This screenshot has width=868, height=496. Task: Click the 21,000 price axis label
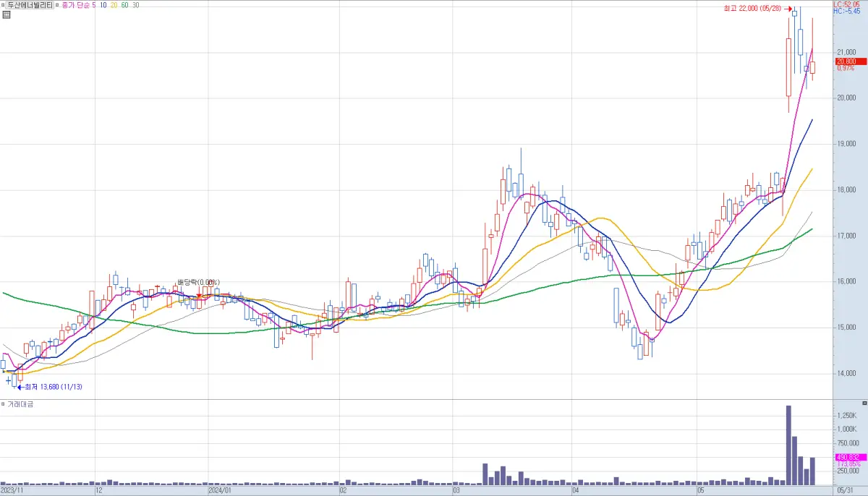point(847,52)
